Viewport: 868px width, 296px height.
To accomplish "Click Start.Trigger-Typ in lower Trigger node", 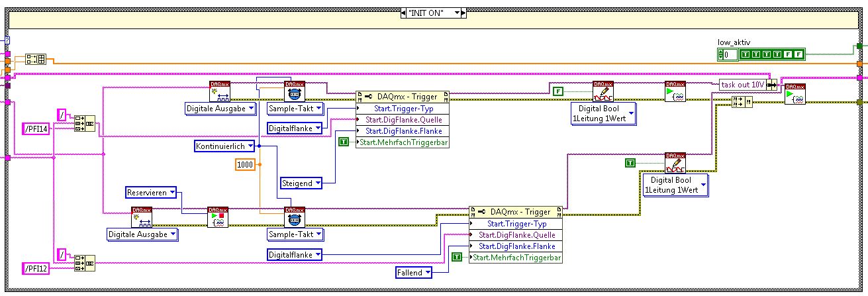I will (516, 223).
